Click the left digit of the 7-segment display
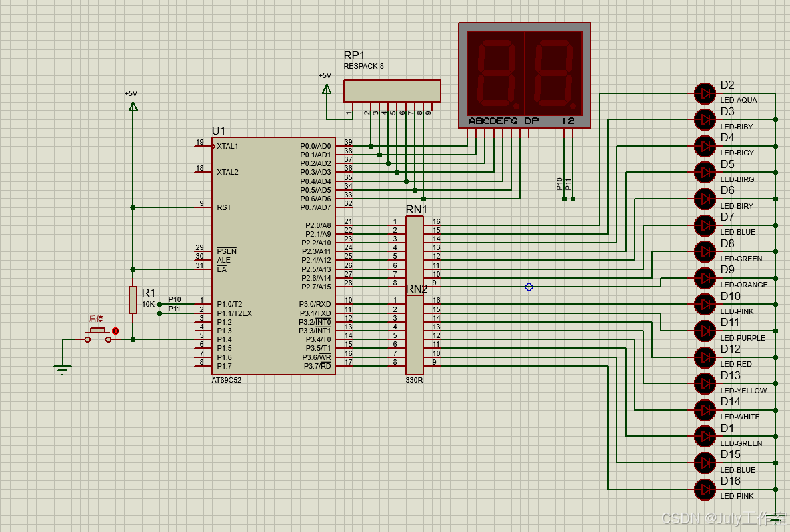This screenshot has width=790, height=532. coord(496,73)
